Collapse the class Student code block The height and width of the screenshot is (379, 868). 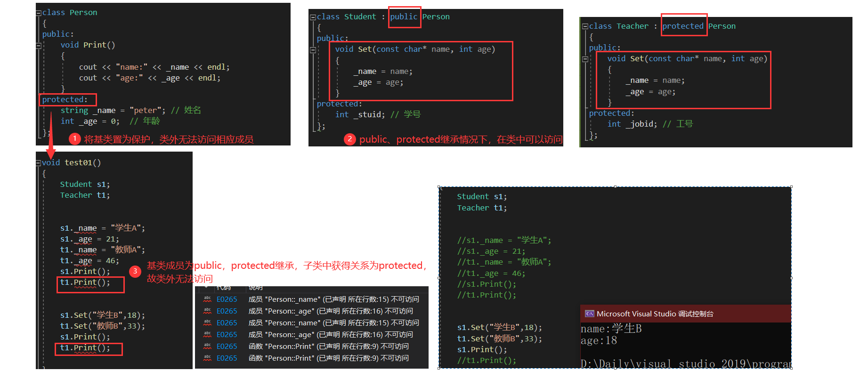[x=313, y=17]
